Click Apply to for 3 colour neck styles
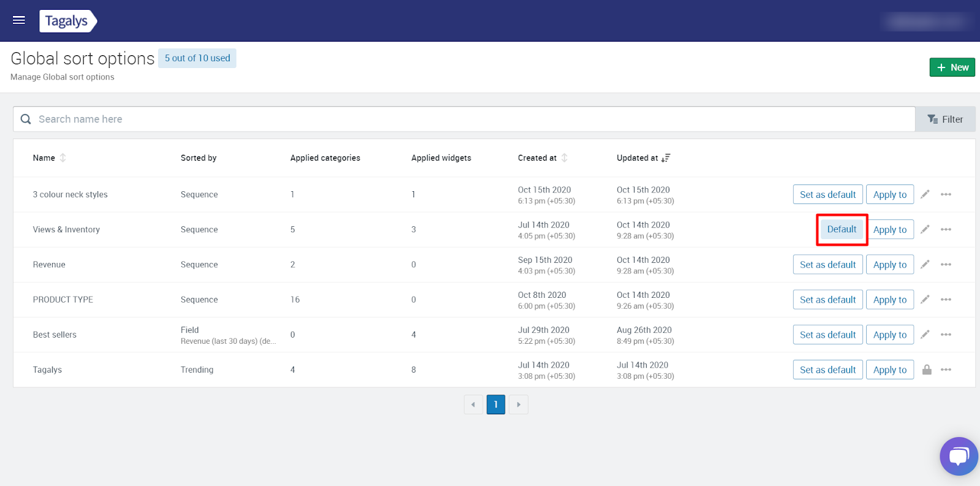 coord(890,194)
